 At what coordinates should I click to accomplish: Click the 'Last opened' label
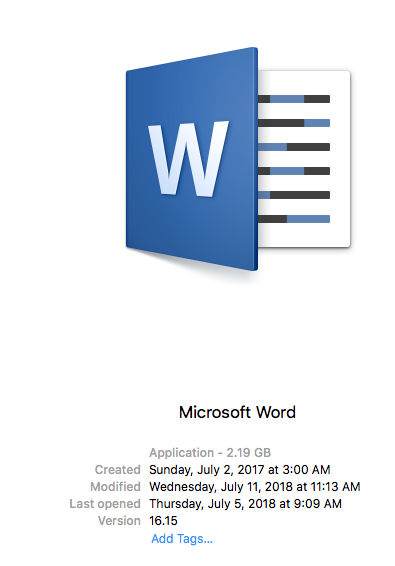point(105,504)
